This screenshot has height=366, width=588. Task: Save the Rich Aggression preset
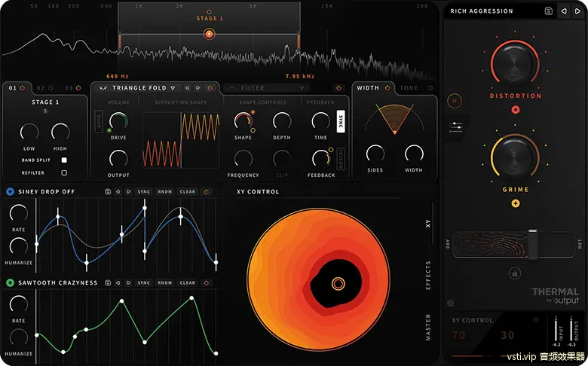click(548, 11)
